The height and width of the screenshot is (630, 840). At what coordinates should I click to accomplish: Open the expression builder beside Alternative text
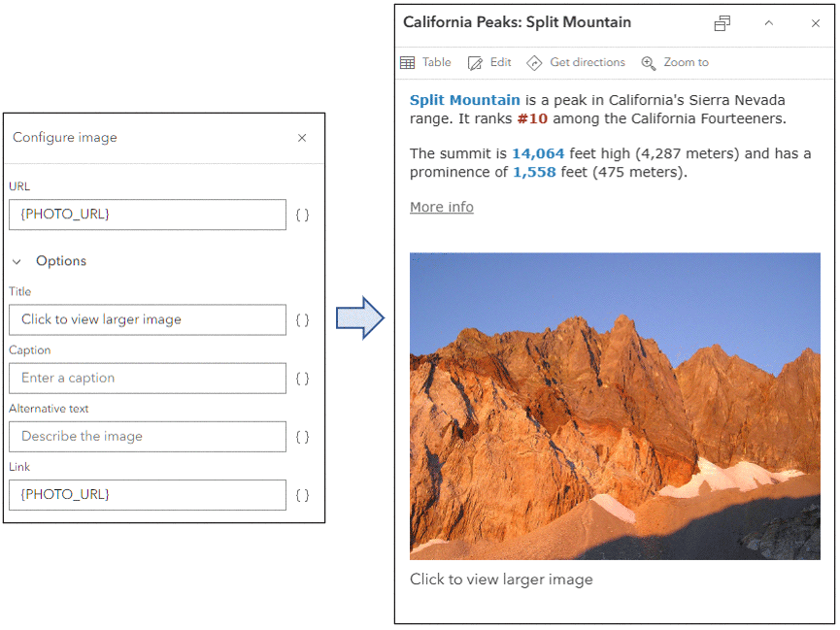coord(302,436)
